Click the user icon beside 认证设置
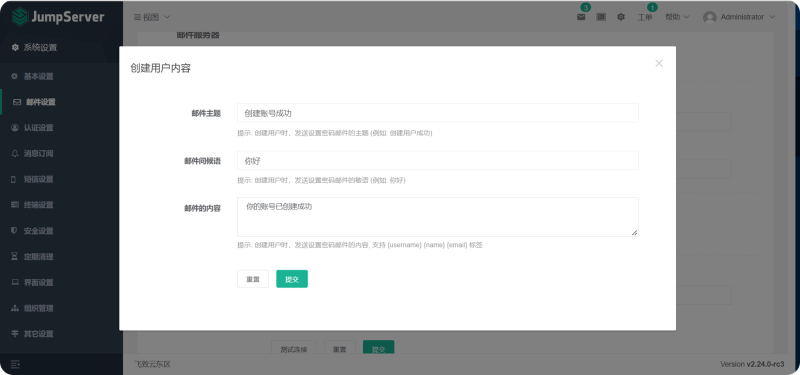This screenshot has height=375, width=800. pos(14,128)
